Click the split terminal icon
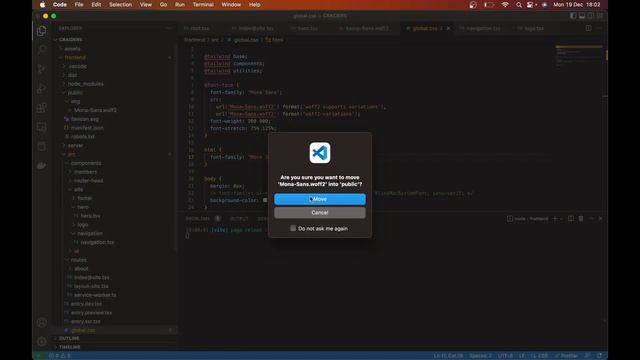The image size is (640, 360). pyautogui.click(x=571, y=219)
